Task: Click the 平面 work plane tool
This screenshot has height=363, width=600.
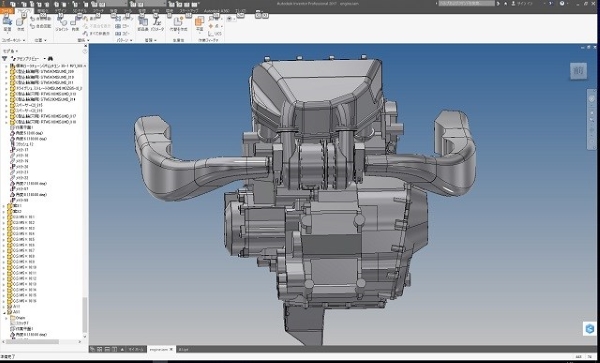Action: point(199,24)
